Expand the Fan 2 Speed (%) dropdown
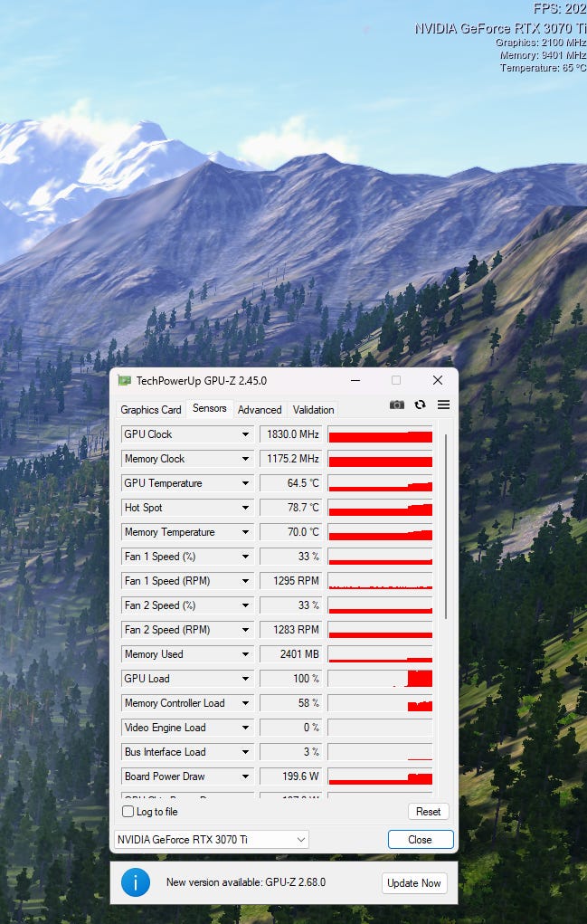Image resolution: width=587 pixels, height=924 pixels. (245, 605)
